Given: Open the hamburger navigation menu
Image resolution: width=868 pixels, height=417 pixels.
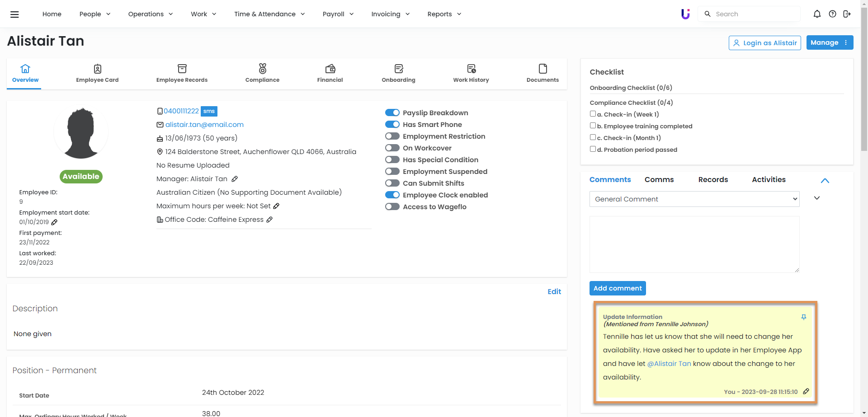Looking at the screenshot, I should [x=14, y=14].
